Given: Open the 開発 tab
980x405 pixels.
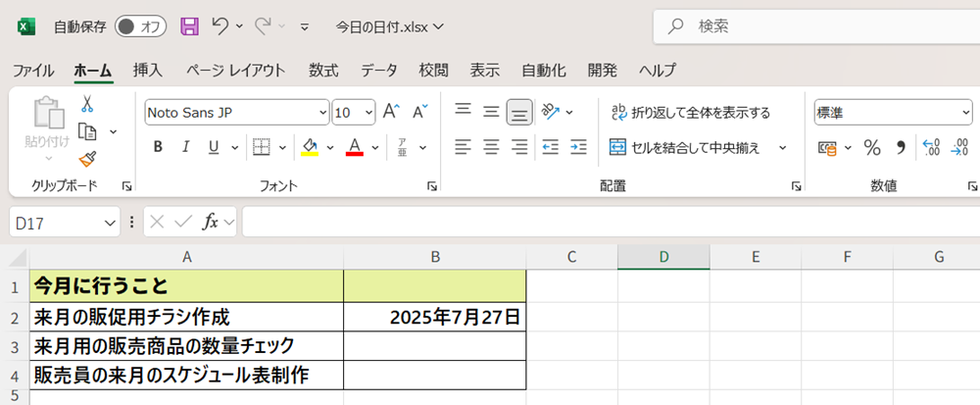Looking at the screenshot, I should click(x=603, y=71).
